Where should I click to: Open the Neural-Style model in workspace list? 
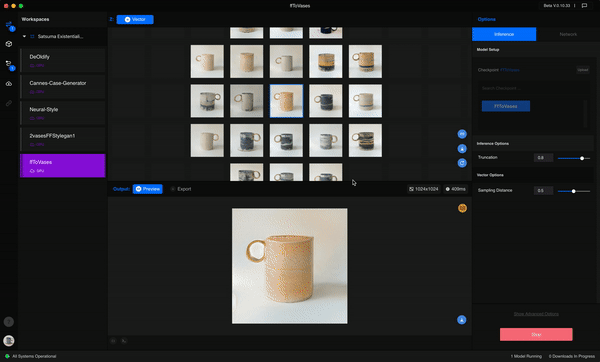63,113
